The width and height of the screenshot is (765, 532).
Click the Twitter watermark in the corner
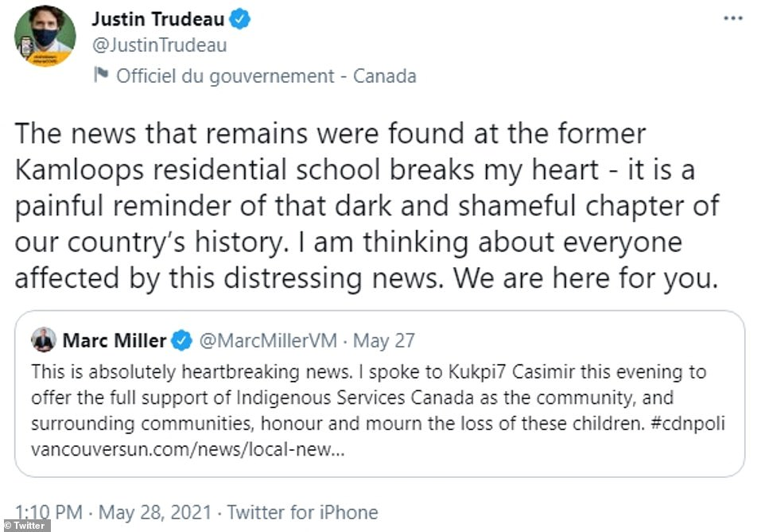click(25, 525)
